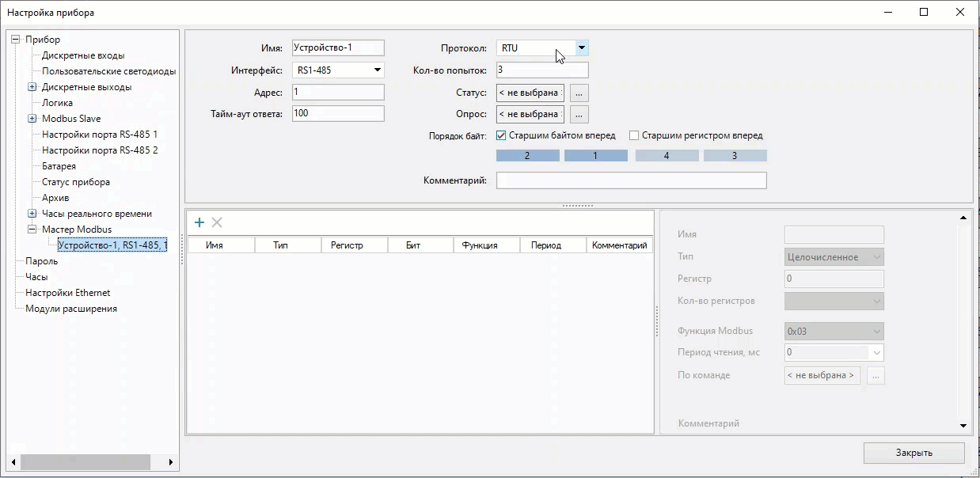Toggle Старшим байтом вперед checkbox
The width and height of the screenshot is (980, 478).
click(x=501, y=135)
